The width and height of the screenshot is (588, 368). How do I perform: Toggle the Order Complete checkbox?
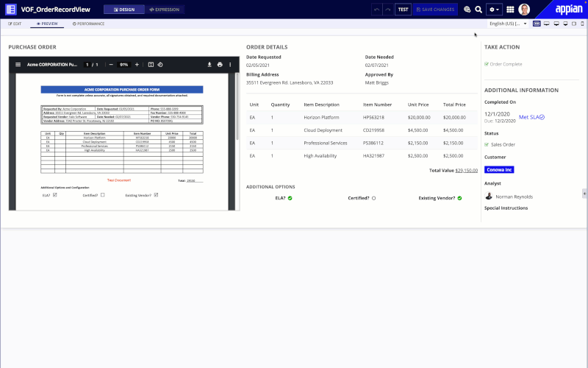pos(487,64)
